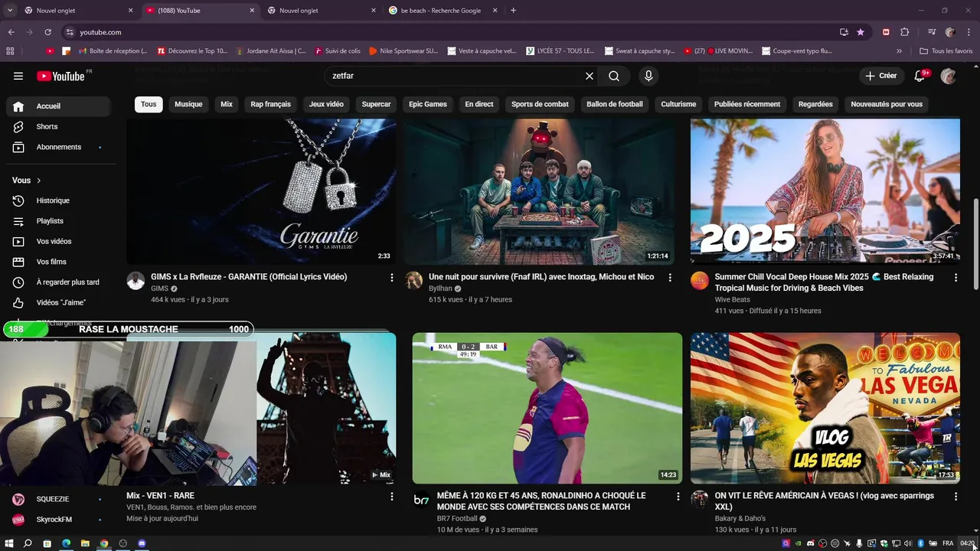Open options for Summer Chill mix video

point(955,278)
